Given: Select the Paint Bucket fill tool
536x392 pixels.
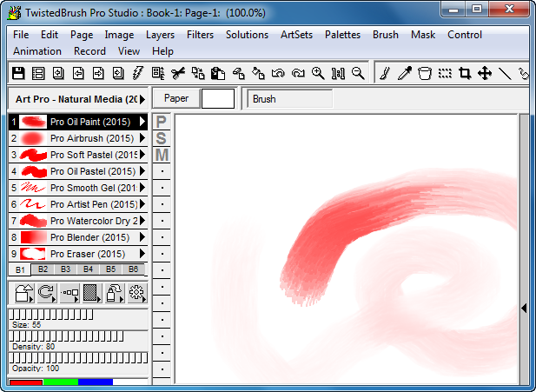Looking at the screenshot, I should [424, 74].
